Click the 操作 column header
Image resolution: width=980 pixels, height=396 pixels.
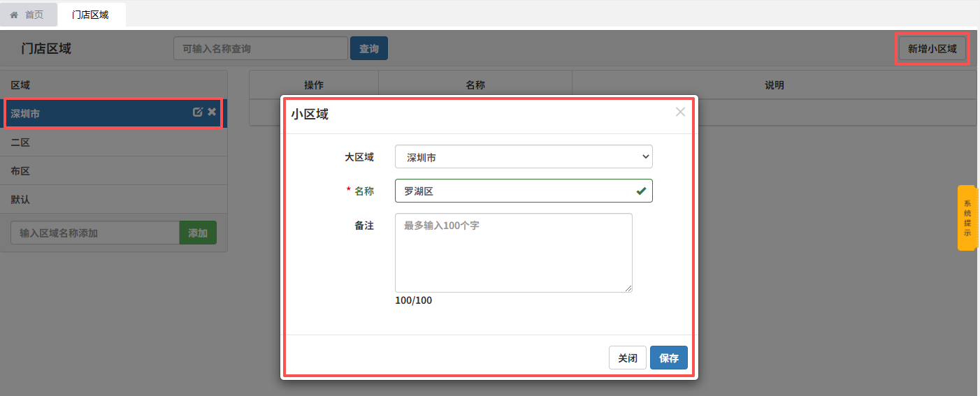point(314,85)
